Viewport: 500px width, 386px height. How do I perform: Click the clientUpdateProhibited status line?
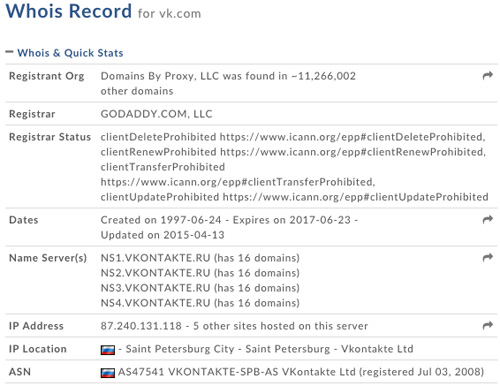(295, 197)
